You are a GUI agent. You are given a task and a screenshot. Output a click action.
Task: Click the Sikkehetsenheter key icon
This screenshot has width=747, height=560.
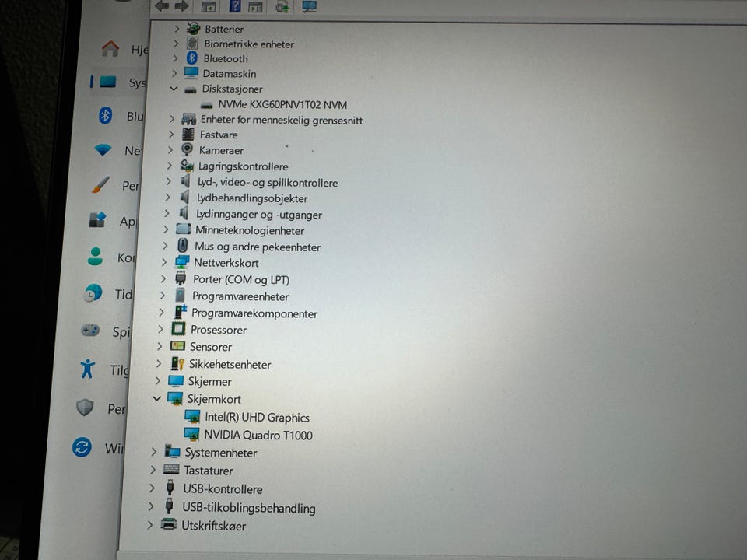click(177, 363)
